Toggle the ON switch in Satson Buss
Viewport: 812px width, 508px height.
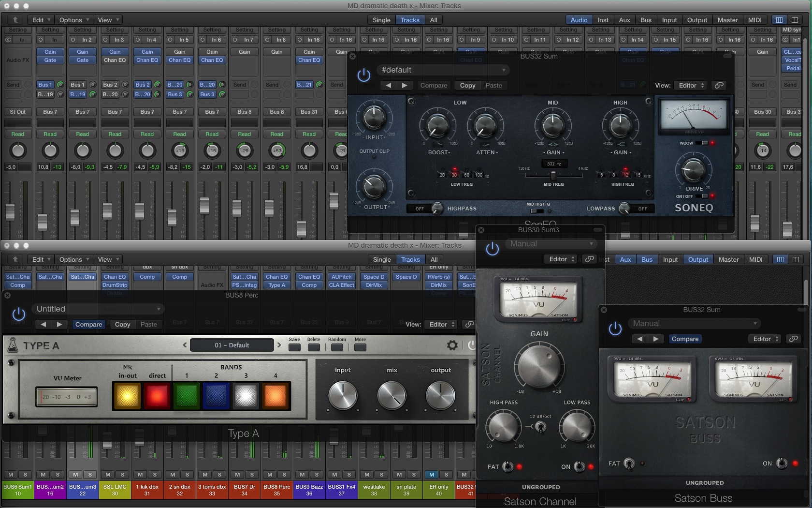pos(782,463)
